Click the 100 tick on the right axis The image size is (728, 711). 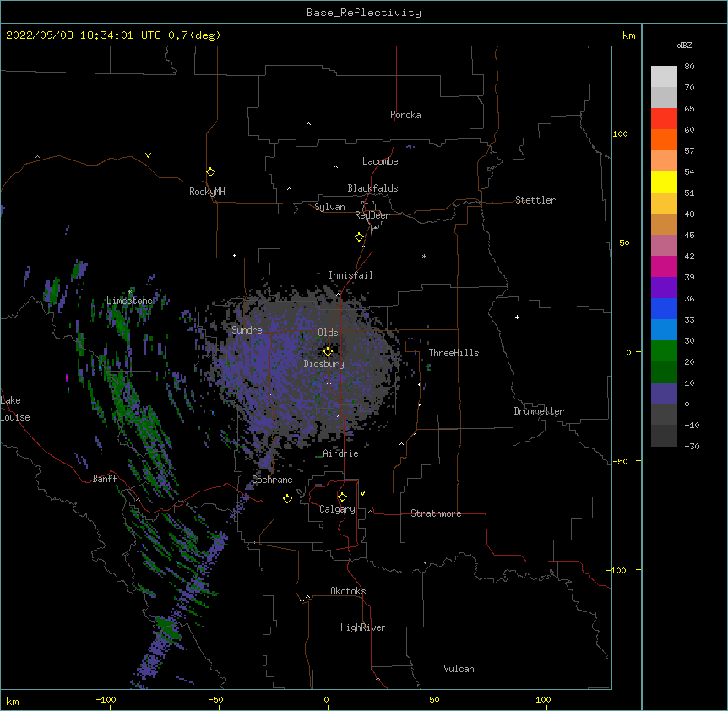620,133
